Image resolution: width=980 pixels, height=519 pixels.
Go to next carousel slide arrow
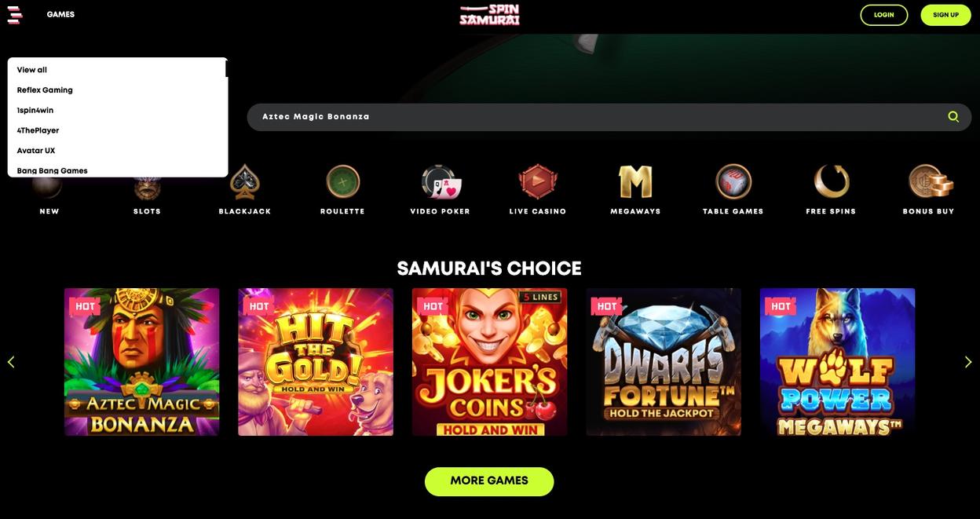tap(968, 362)
